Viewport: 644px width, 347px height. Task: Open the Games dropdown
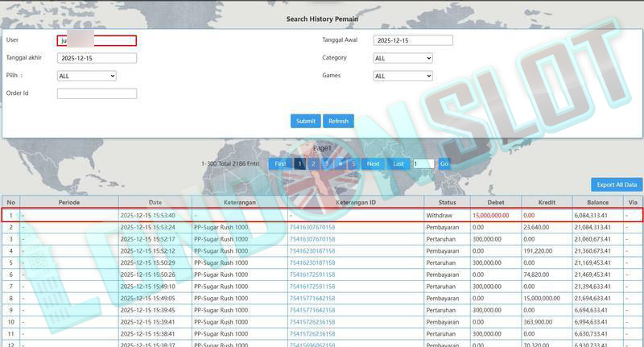(x=403, y=76)
